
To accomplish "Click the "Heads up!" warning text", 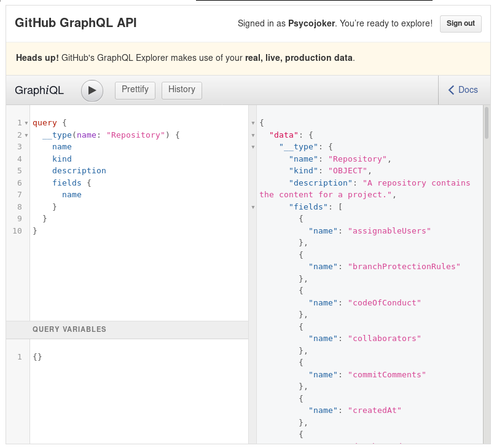I will 37,58.
